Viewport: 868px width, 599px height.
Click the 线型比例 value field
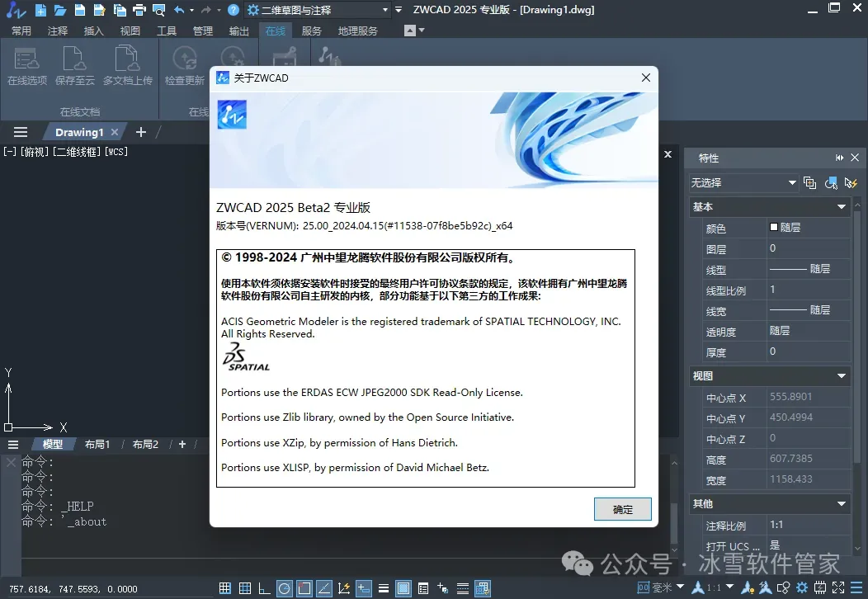click(x=809, y=290)
